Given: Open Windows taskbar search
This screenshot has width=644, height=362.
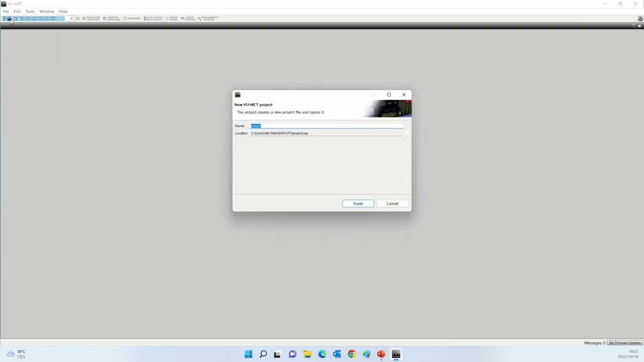Looking at the screenshot, I should (x=263, y=354).
